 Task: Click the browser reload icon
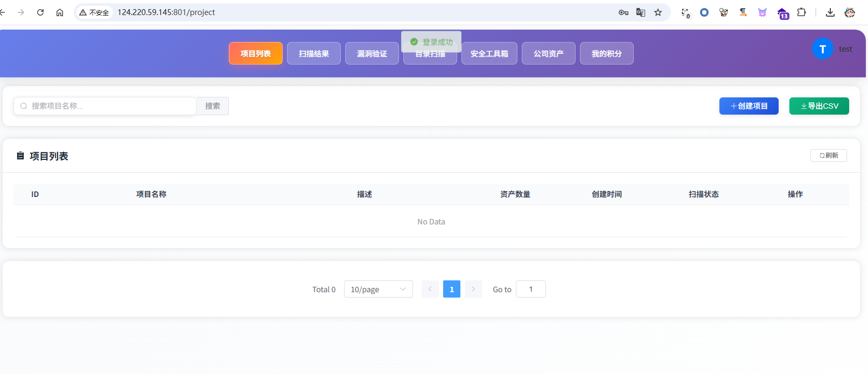tap(40, 12)
